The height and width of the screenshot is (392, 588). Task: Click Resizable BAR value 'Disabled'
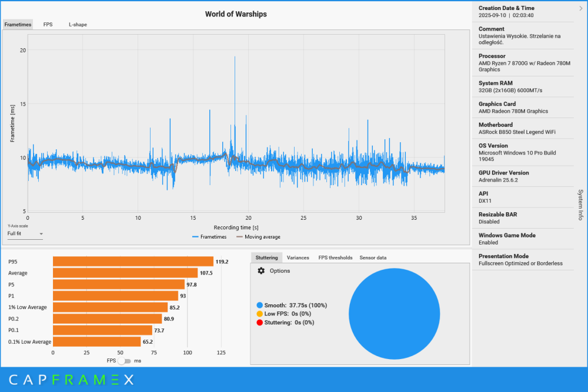(489, 222)
